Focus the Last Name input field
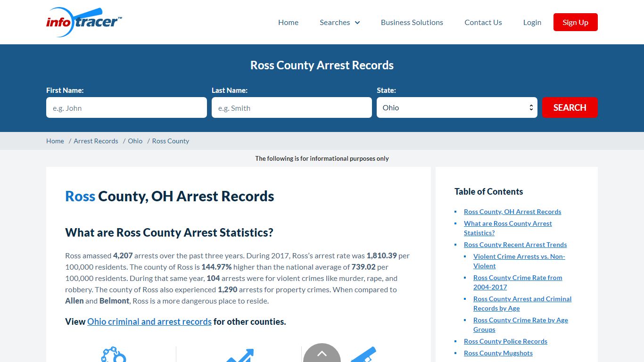 (292, 107)
